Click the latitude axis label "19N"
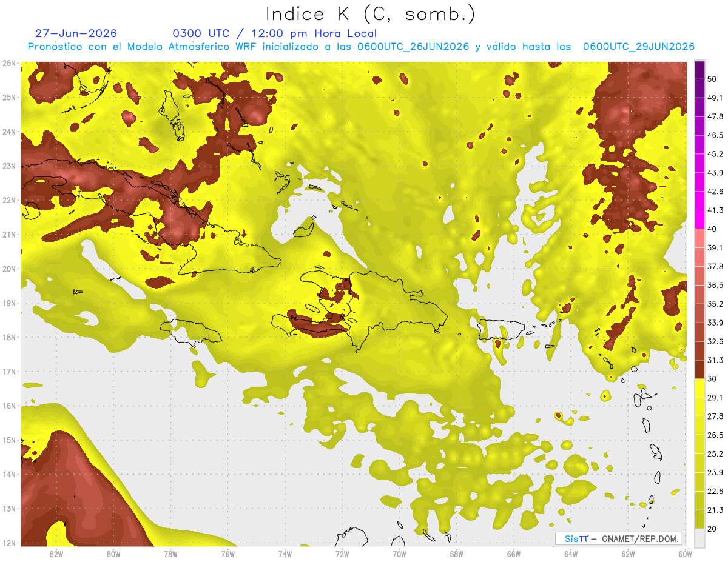The image size is (728, 562). pos(9,303)
